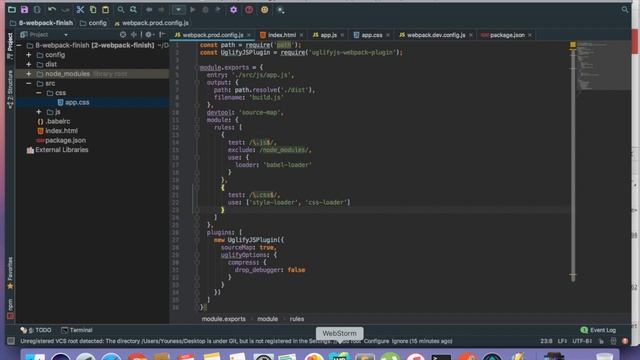
Task: Click Configure link in VCS notification
Action: pyautogui.click(x=376, y=341)
